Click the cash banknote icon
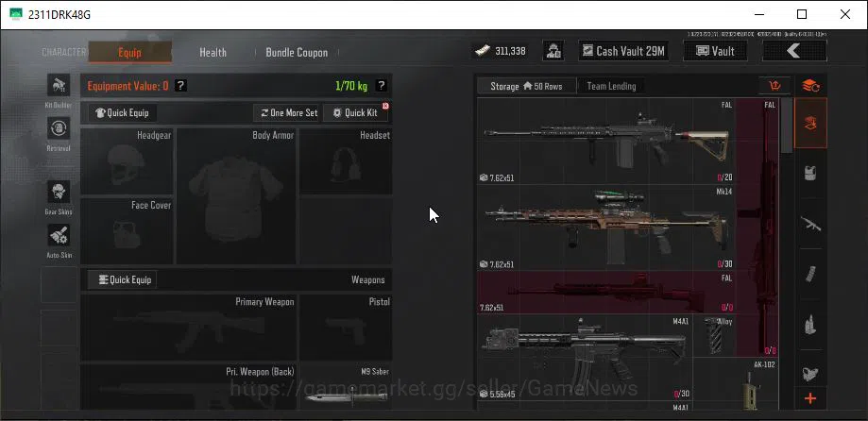The height and width of the screenshot is (421, 868). pyautogui.click(x=483, y=51)
